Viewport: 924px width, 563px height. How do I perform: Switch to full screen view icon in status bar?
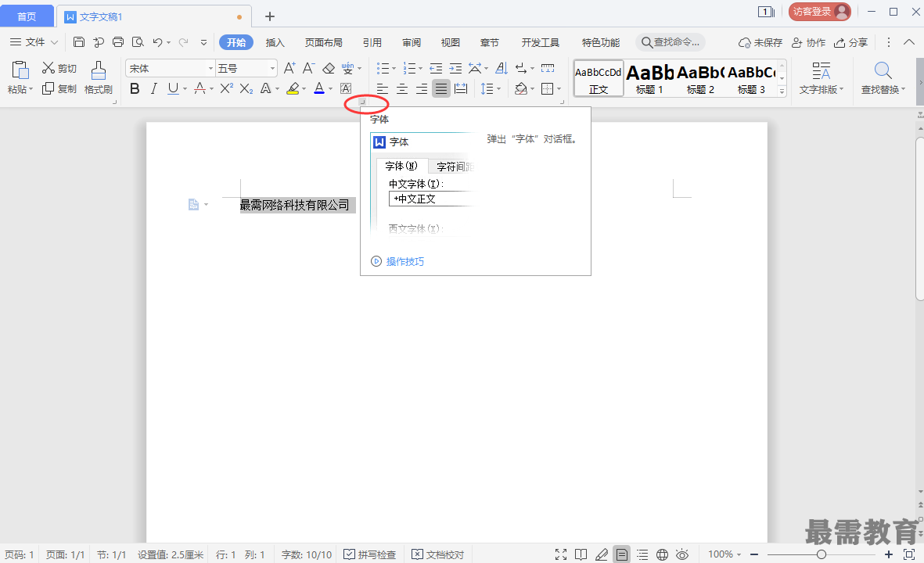click(x=561, y=554)
